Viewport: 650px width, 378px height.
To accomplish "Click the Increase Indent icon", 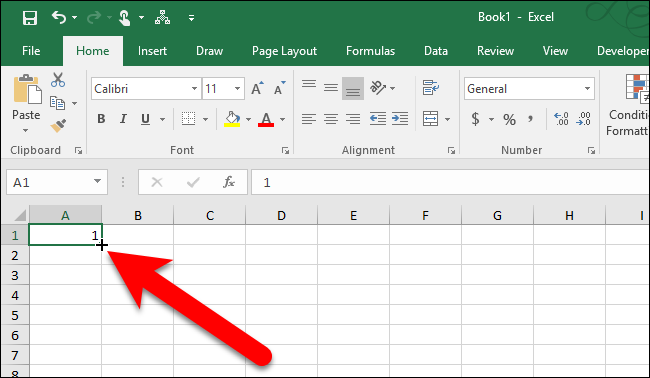I will [400, 119].
